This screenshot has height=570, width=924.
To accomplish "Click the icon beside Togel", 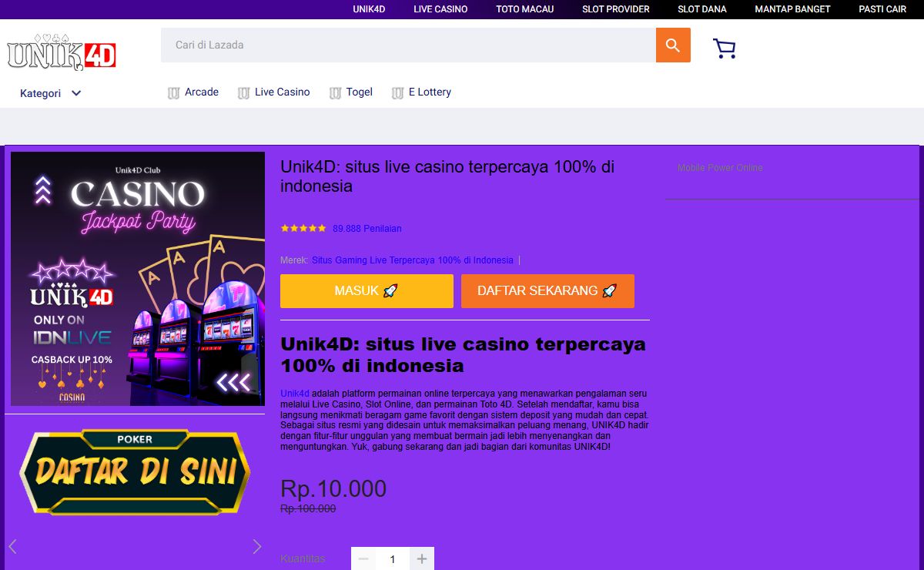I will (335, 93).
